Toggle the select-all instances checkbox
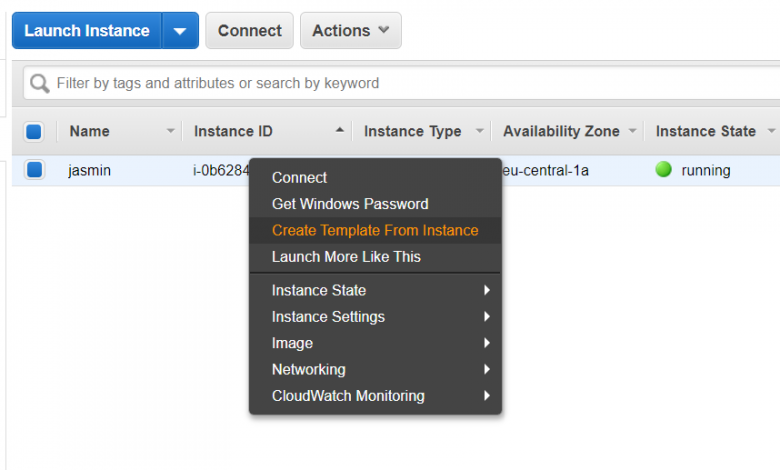 (34, 131)
